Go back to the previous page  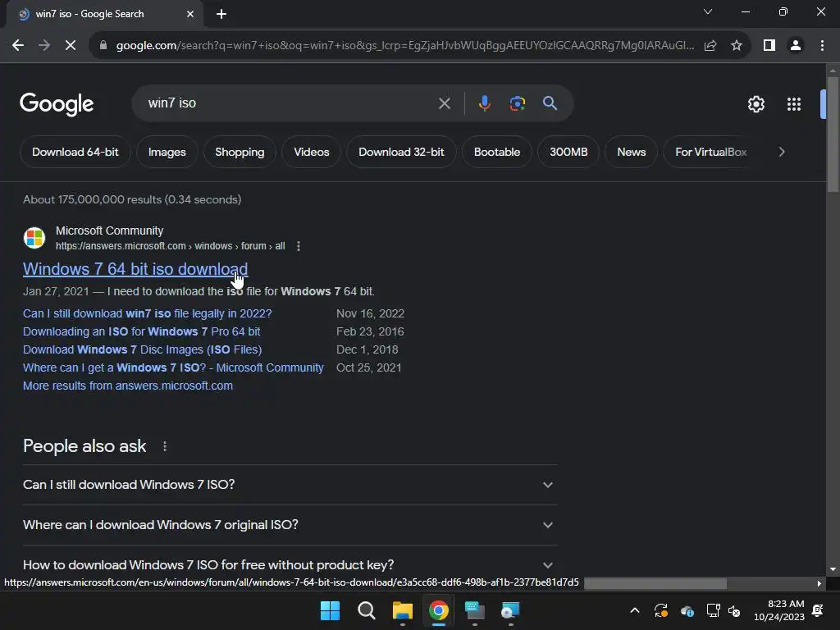click(x=18, y=46)
